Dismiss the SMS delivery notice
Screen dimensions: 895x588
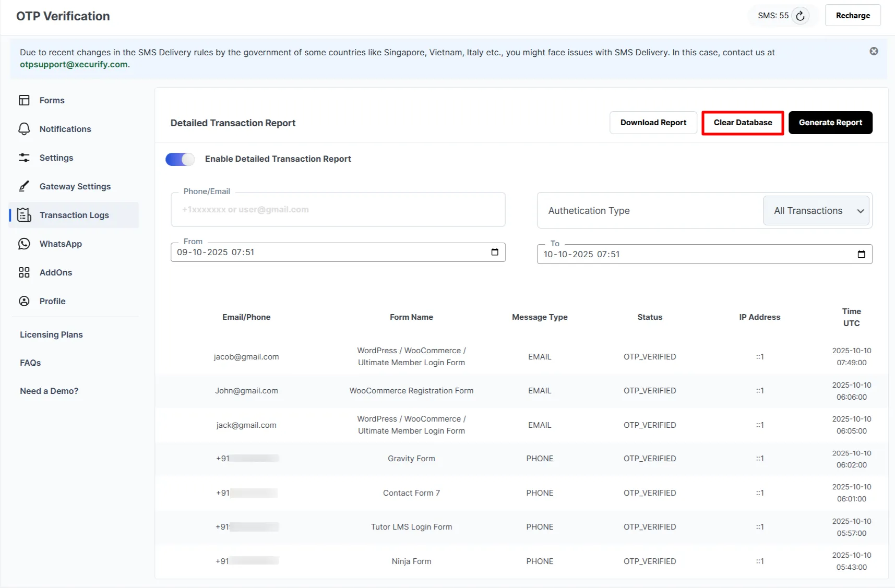874,51
